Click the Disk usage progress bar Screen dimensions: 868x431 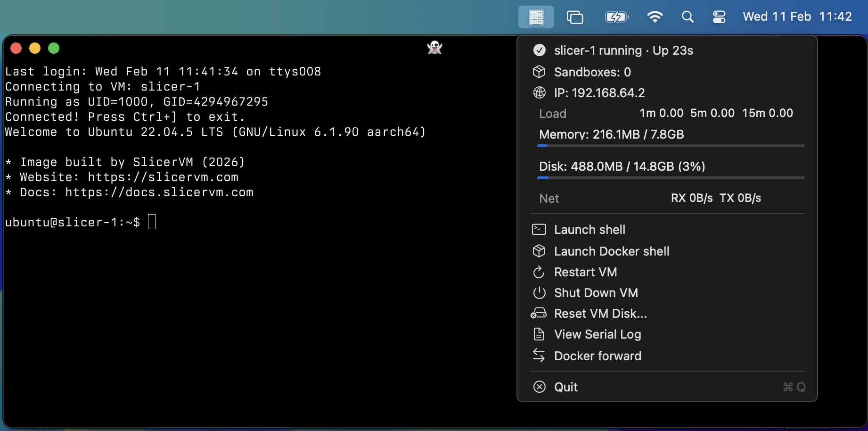point(671,178)
